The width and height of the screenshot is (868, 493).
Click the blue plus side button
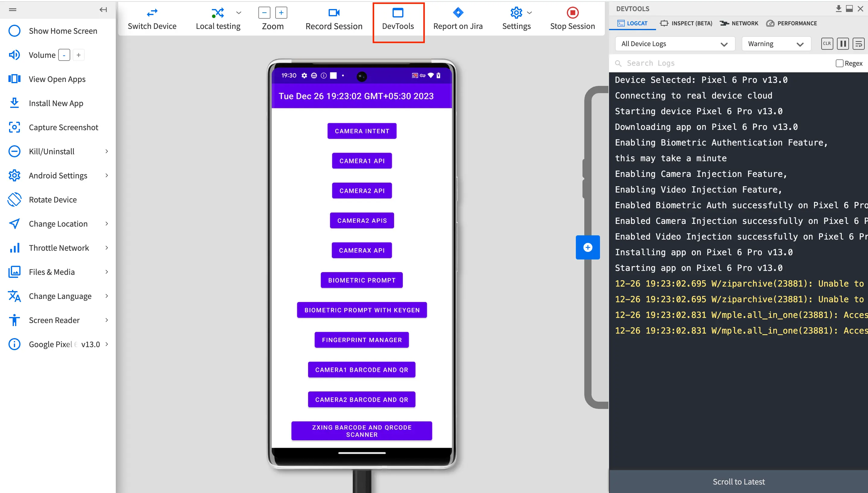pyautogui.click(x=588, y=247)
